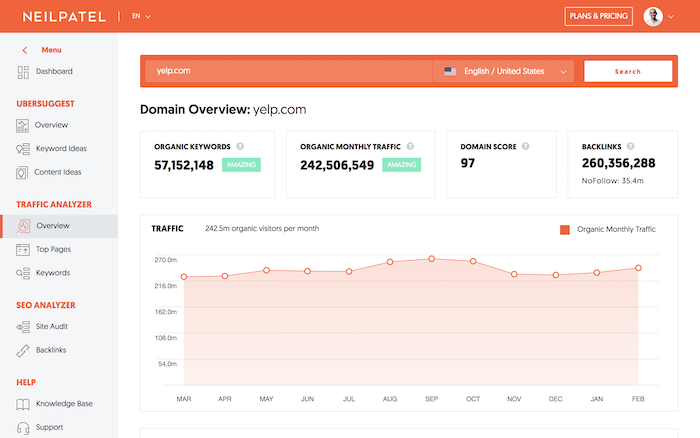Go to Ubersuggest Overview

[x=51, y=125]
